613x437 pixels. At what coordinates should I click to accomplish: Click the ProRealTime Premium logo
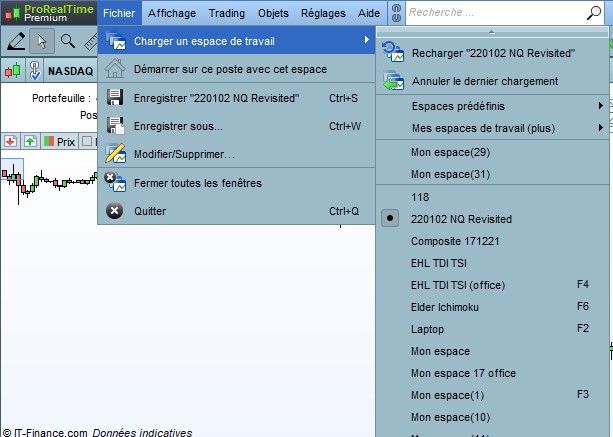click(x=49, y=13)
